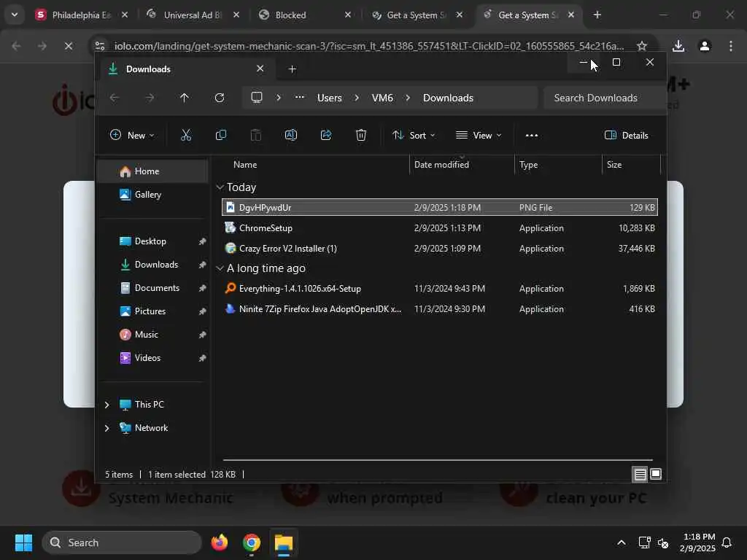747x560 pixels.
Task: Click VM6 in the breadcrumb path
Action: [382, 98]
